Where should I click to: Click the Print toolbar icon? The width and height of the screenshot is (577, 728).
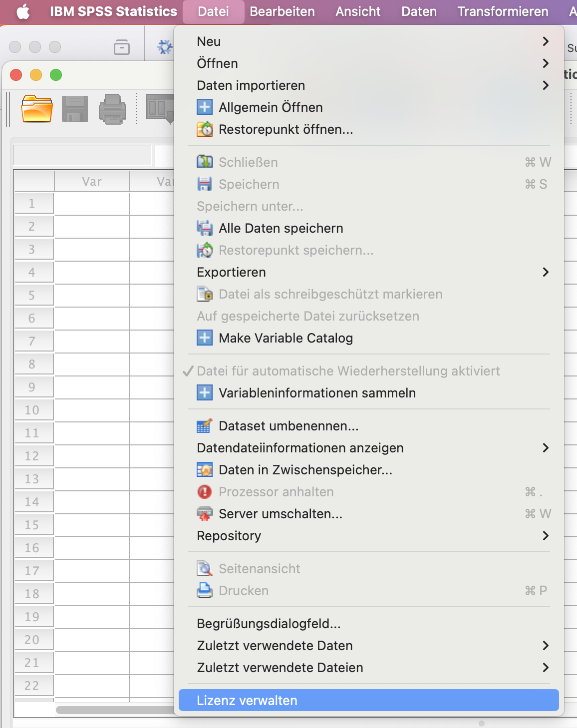(x=112, y=109)
